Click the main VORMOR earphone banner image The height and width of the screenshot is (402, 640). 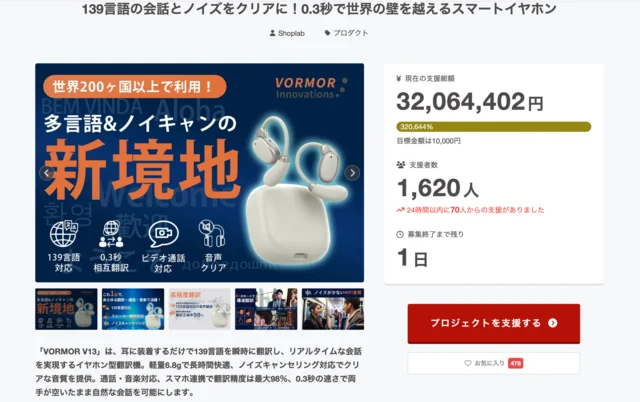200,173
